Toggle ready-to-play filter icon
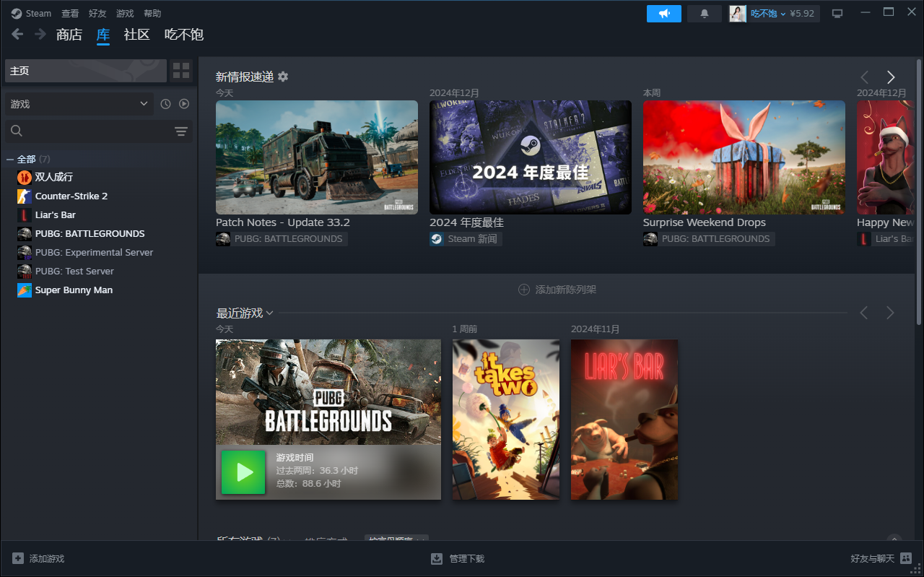Image resolution: width=924 pixels, height=577 pixels. [184, 104]
